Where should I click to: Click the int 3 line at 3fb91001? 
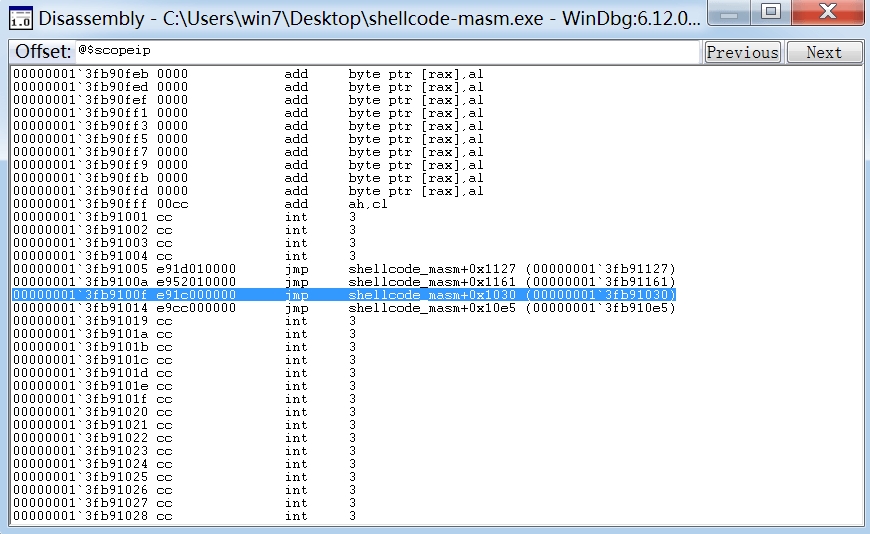(x=200, y=217)
